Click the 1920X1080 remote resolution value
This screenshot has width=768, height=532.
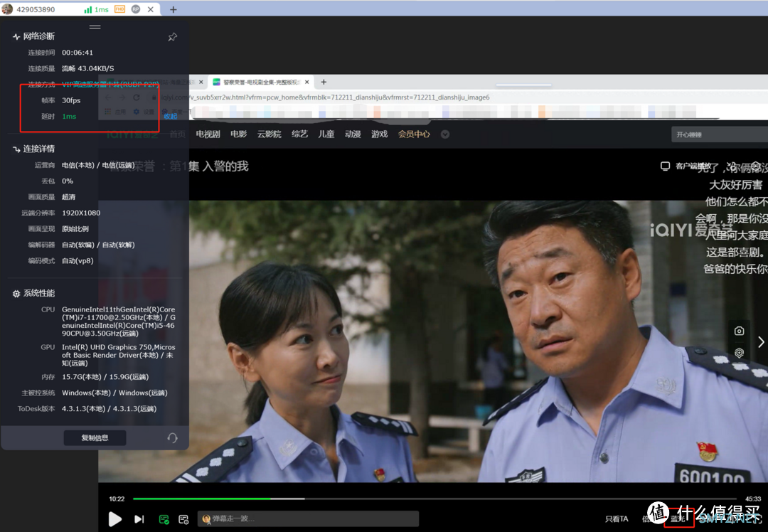coord(81,213)
